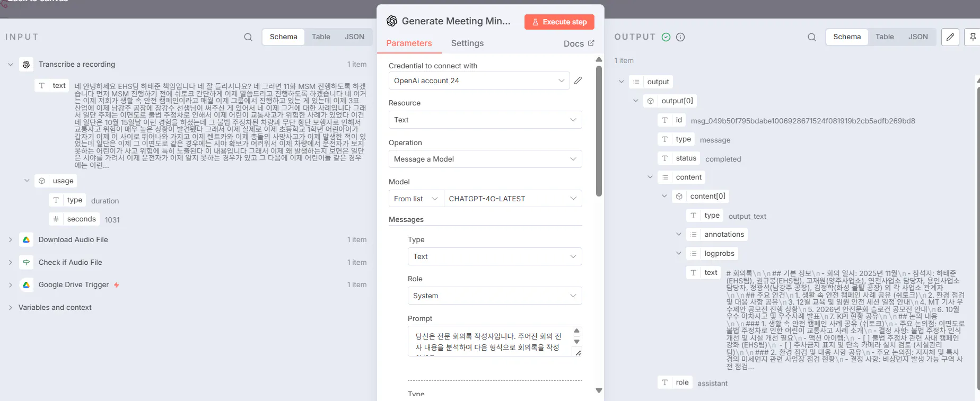Switch to the Parameters tab
Screen dimensions: 980x401
coord(409,43)
